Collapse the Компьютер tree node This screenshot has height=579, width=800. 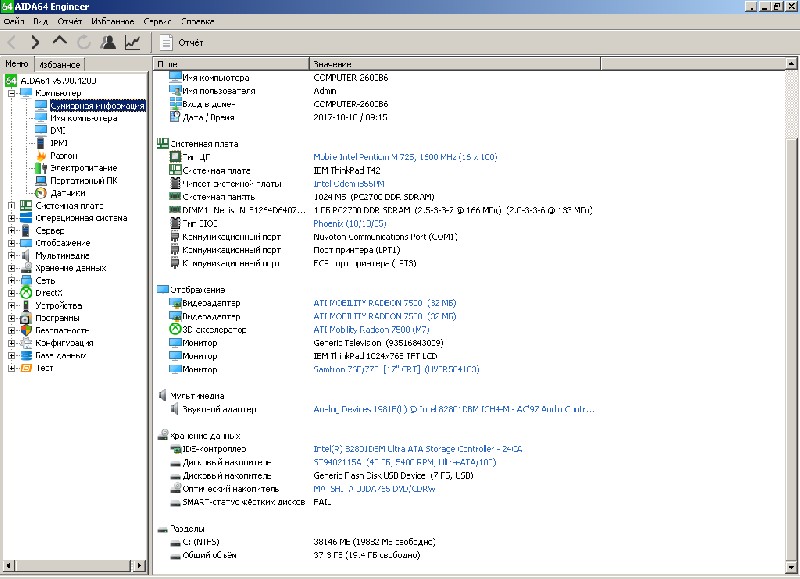11,93
